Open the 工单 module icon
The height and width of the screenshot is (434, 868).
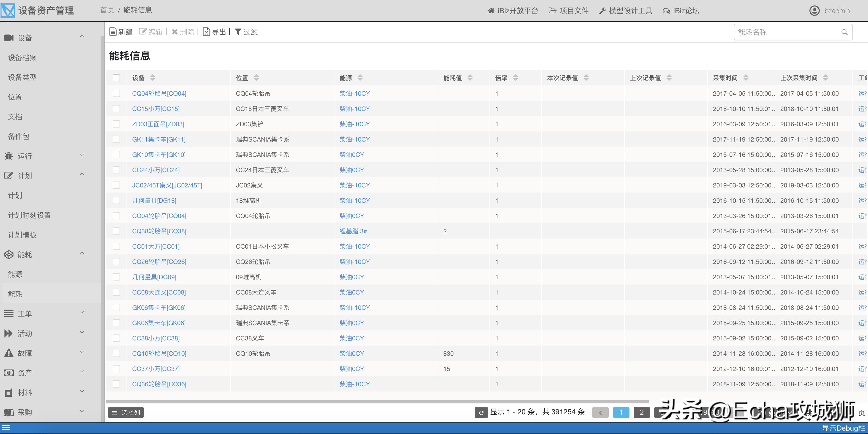(x=9, y=313)
